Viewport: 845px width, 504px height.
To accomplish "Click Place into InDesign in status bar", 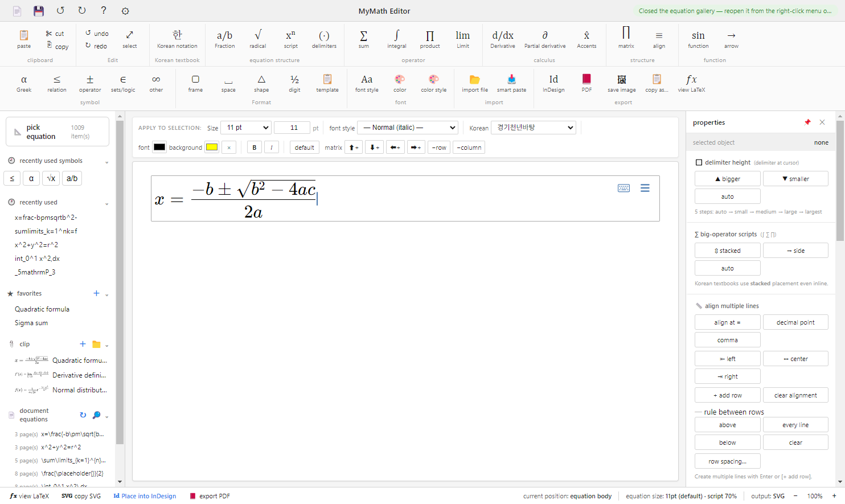I will [145, 496].
